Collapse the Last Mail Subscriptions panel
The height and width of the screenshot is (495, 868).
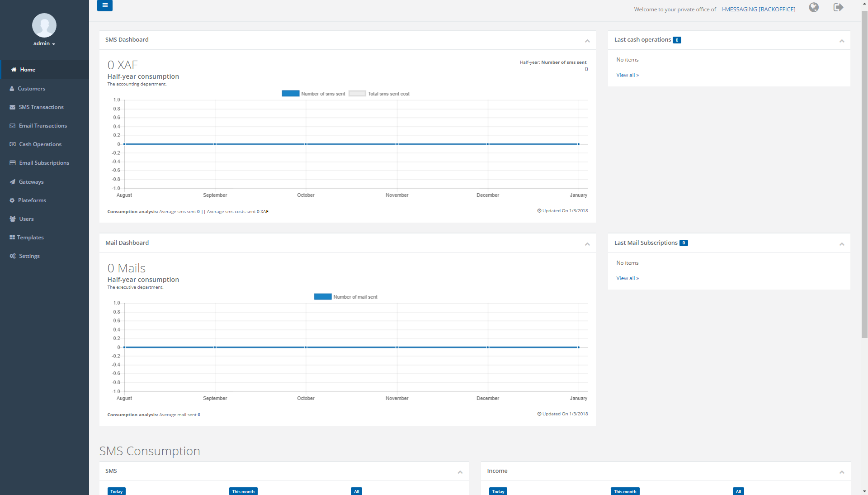click(x=842, y=244)
